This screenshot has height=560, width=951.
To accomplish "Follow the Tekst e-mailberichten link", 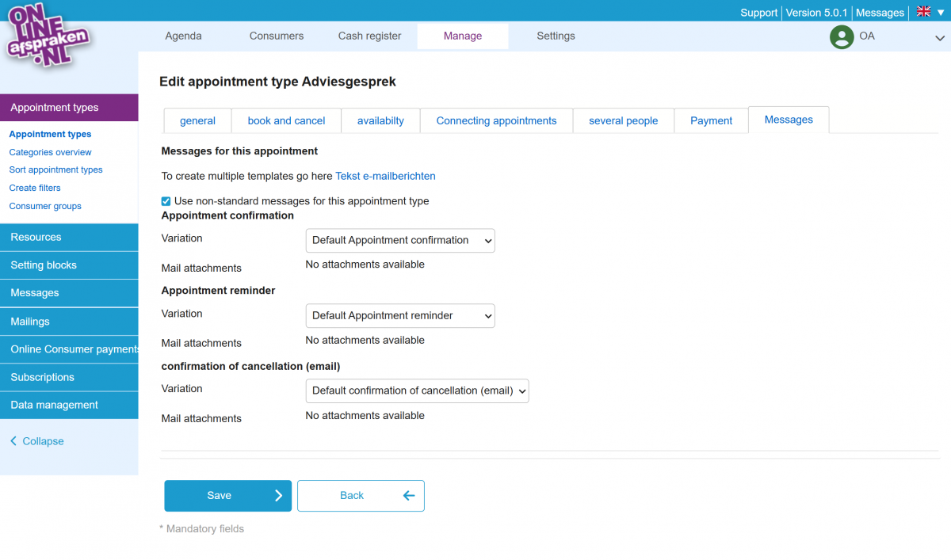I will click(385, 176).
